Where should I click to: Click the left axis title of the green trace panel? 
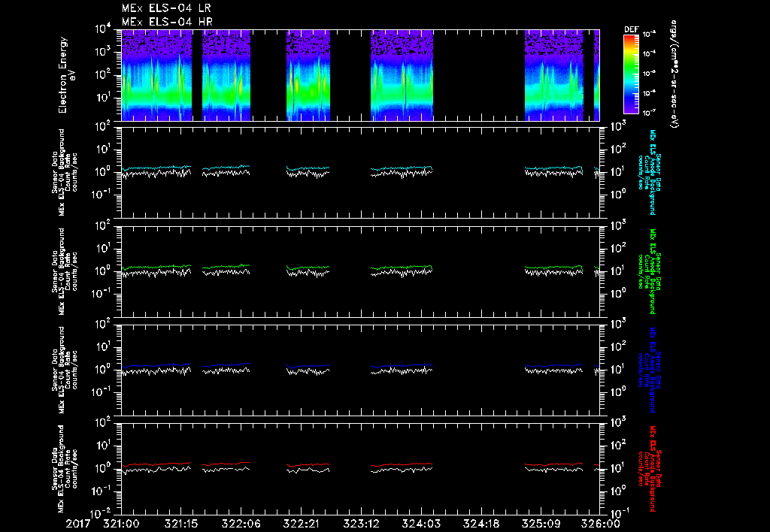pos(65,271)
